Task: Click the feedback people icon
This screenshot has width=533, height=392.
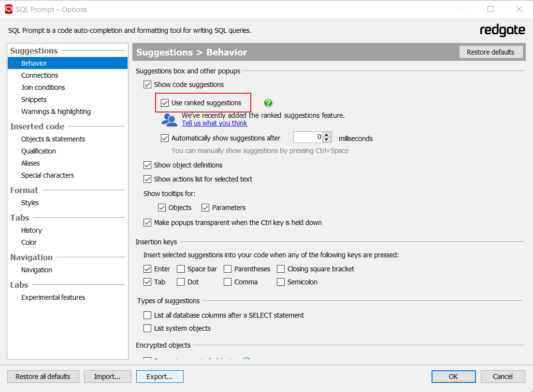Action: [x=169, y=120]
